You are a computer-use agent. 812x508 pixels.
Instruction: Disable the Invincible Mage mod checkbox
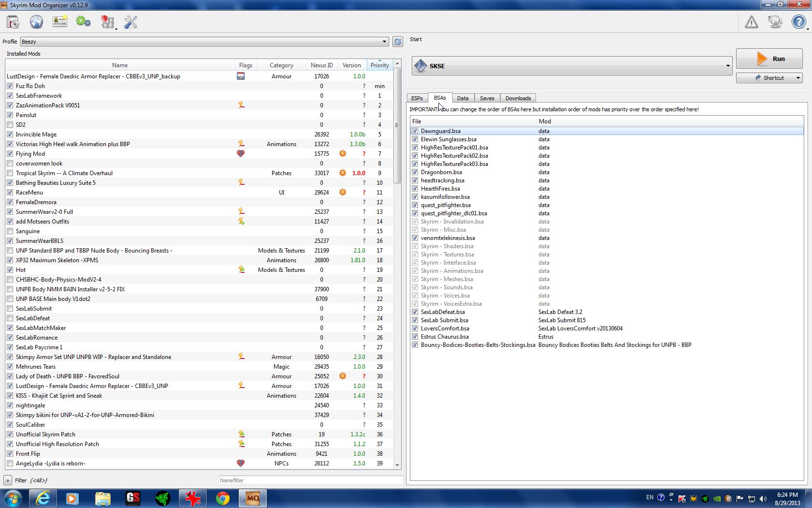[10, 134]
